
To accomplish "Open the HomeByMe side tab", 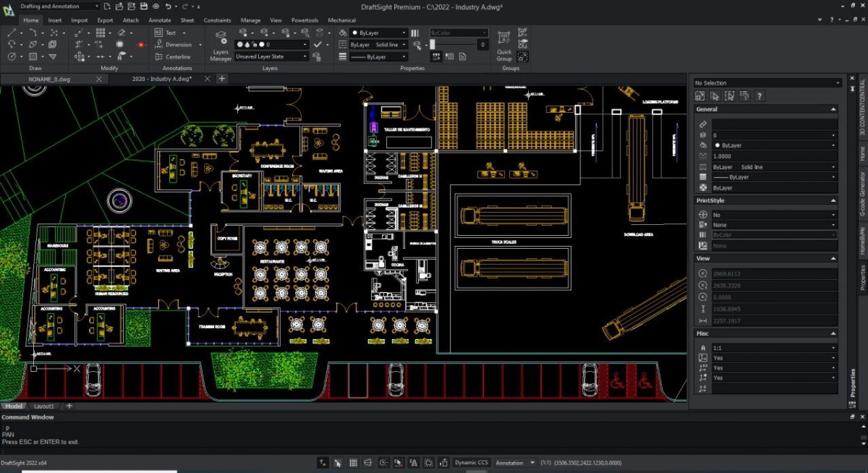I will click(x=863, y=240).
